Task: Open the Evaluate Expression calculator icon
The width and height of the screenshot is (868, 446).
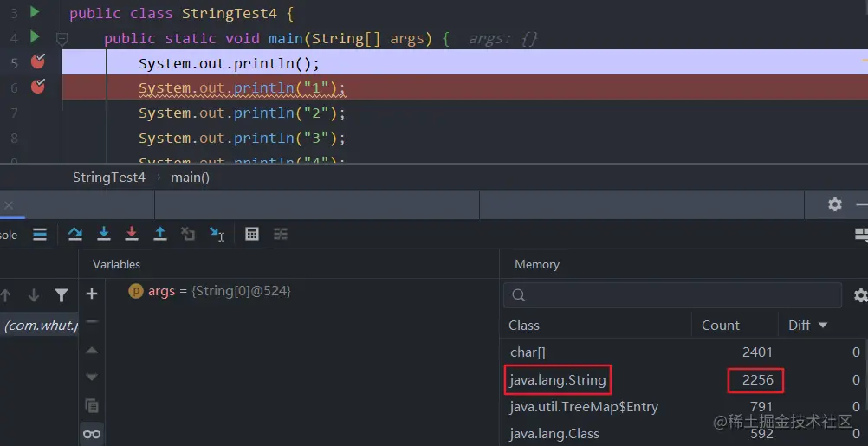Action: click(252, 234)
